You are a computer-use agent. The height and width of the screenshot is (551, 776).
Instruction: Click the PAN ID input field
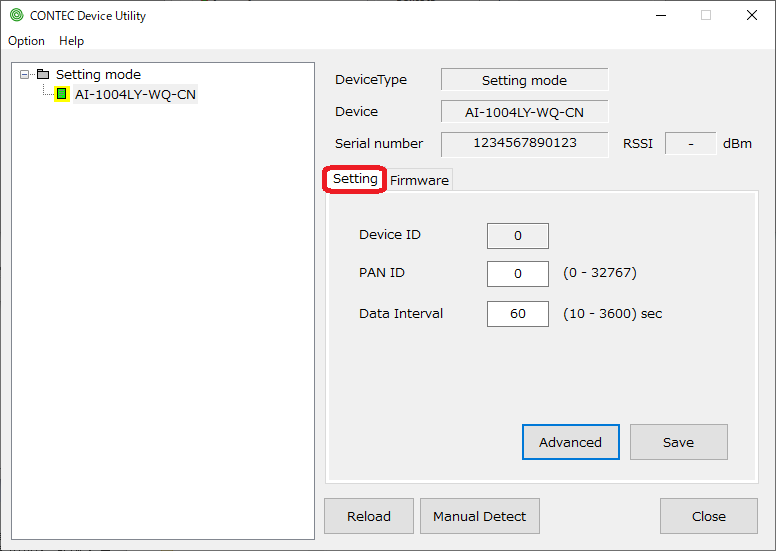coord(517,274)
